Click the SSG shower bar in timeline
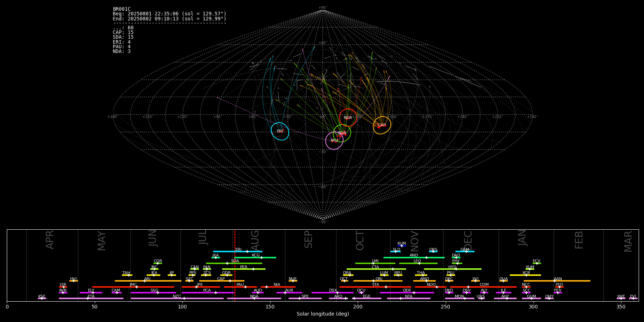644x322 pixels. (x=153, y=292)
